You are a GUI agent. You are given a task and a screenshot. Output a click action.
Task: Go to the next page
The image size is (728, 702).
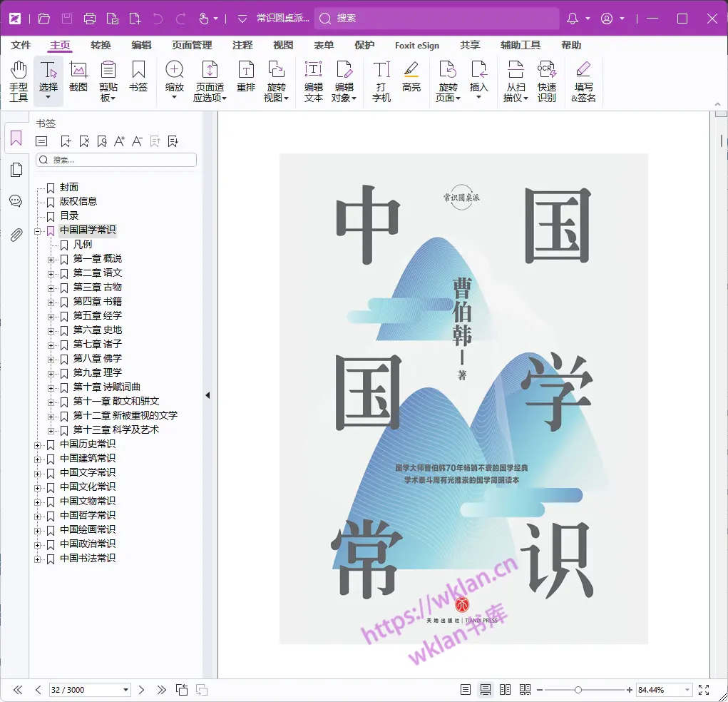tap(141, 690)
